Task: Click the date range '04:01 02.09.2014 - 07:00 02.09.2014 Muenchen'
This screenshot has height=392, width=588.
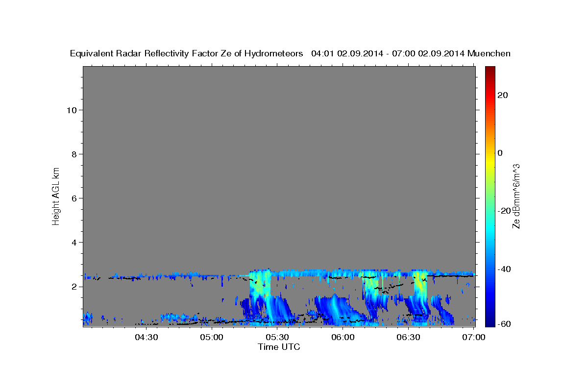Action: point(411,54)
